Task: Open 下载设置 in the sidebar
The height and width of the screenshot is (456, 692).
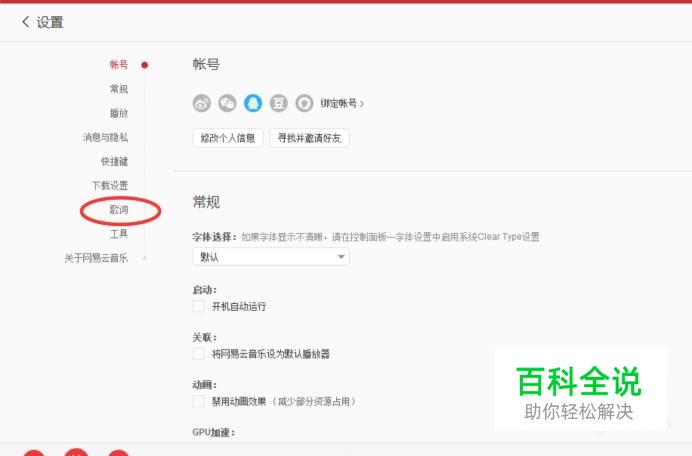Action: pos(110,185)
